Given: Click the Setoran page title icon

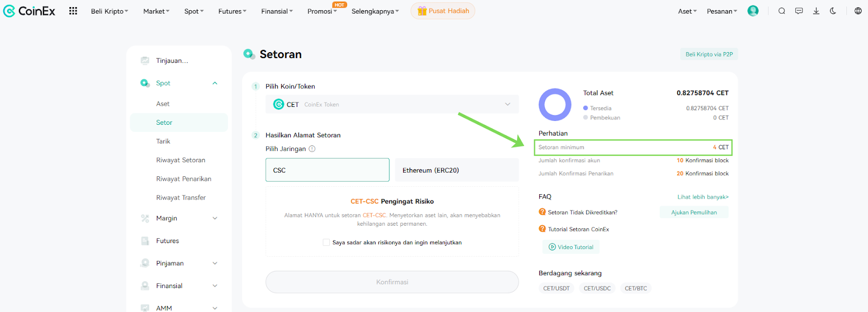Looking at the screenshot, I should click(x=249, y=54).
